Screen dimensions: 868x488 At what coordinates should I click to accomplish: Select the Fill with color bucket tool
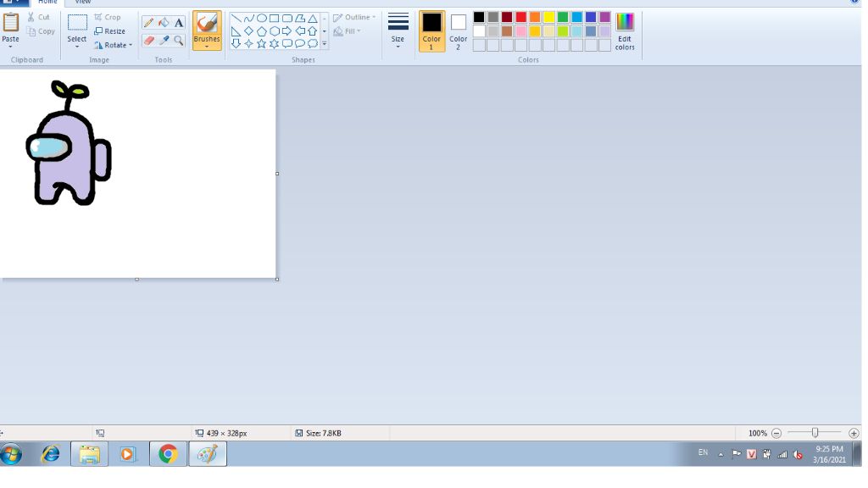pos(164,23)
